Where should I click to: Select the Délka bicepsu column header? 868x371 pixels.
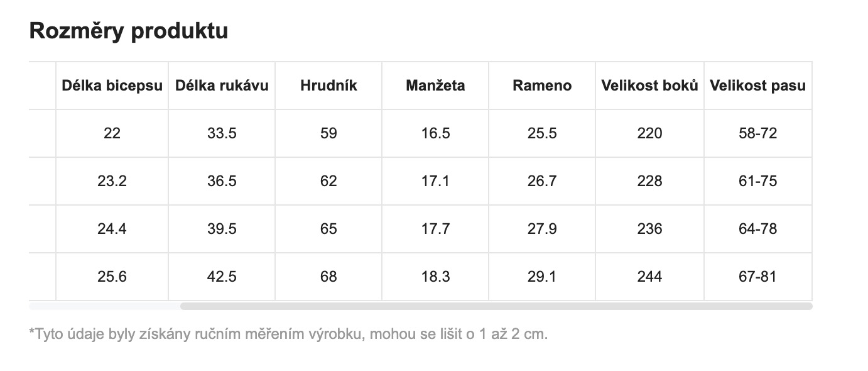click(112, 86)
